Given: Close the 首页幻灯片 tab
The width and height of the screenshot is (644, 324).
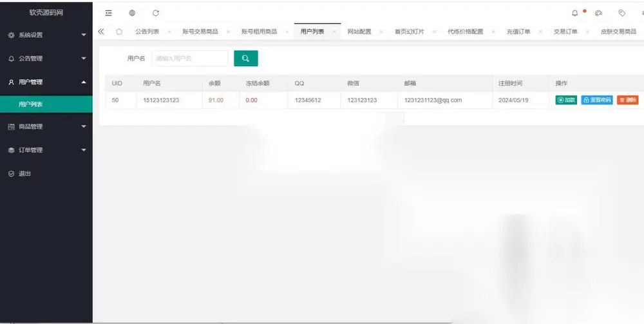Looking at the screenshot, I should point(434,32).
